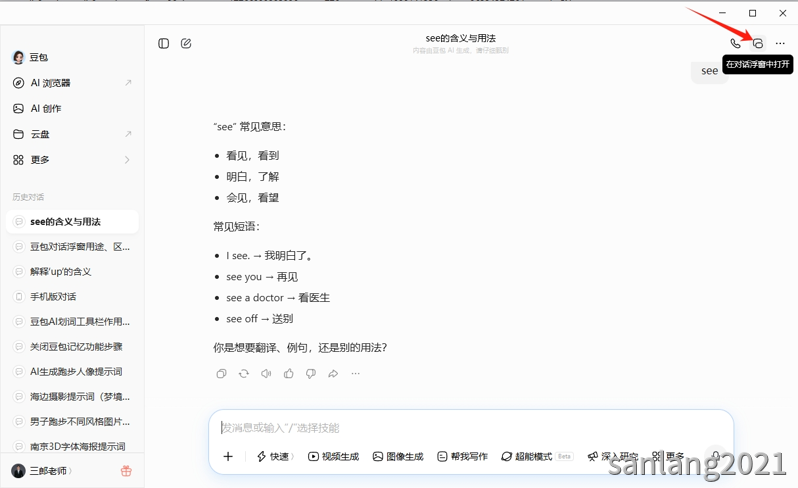Open AI 创作 in sidebar

pos(72,108)
